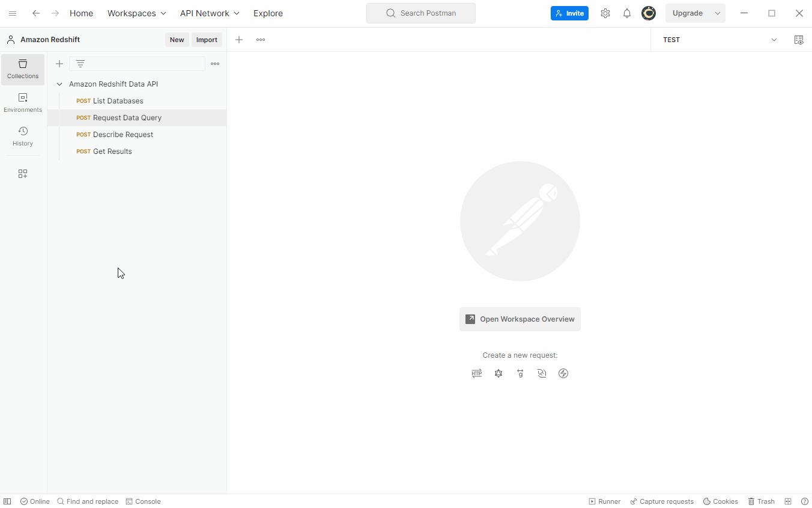The width and height of the screenshot is (812, 508).
Task: Toggle the sidebar visibility in status bar
Action: [7, 501]
